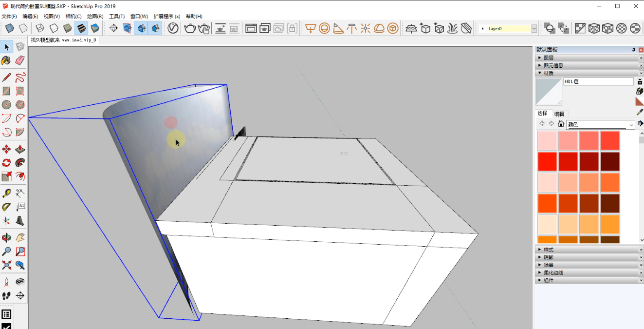Pin the 默认面板 tray
Viewport: 644px width, 329px height.
(x=634, y=50)
